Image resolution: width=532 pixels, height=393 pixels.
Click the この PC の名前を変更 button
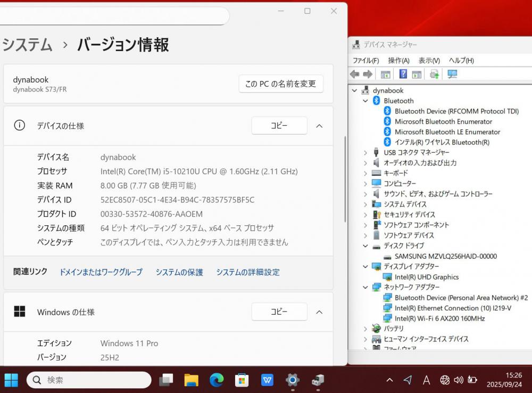coord(280,84)
